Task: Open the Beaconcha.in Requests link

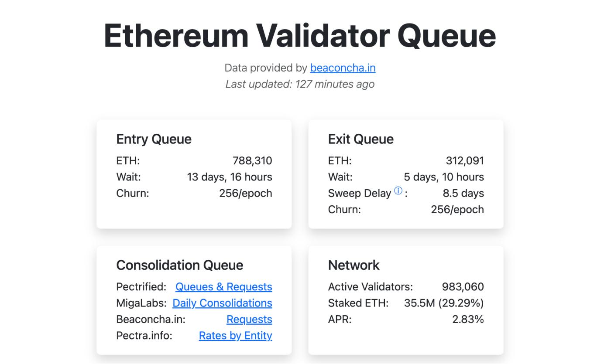Action: (x=249, y=320)
